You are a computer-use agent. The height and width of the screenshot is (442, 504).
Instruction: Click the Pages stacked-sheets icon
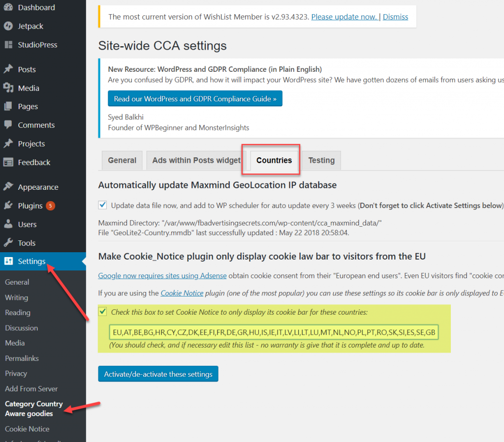tap(8, 106)
